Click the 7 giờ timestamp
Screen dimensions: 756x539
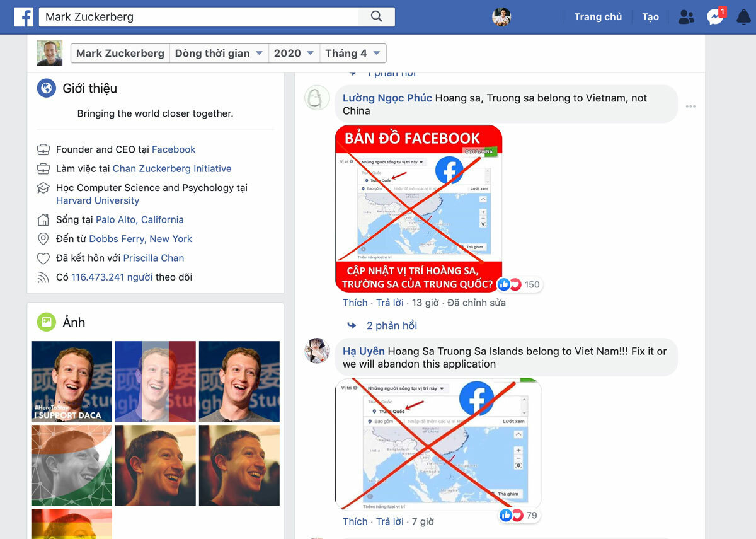(423, 521)
